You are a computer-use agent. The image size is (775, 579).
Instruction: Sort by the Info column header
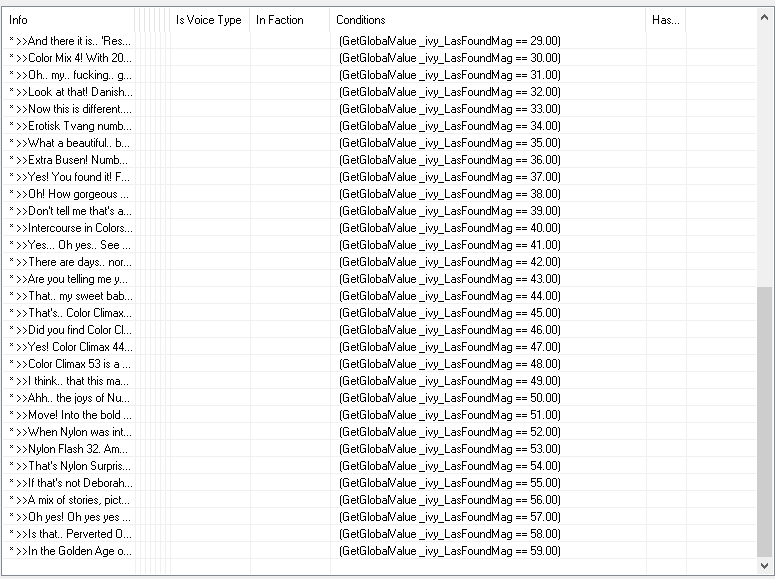click(68, 20)
